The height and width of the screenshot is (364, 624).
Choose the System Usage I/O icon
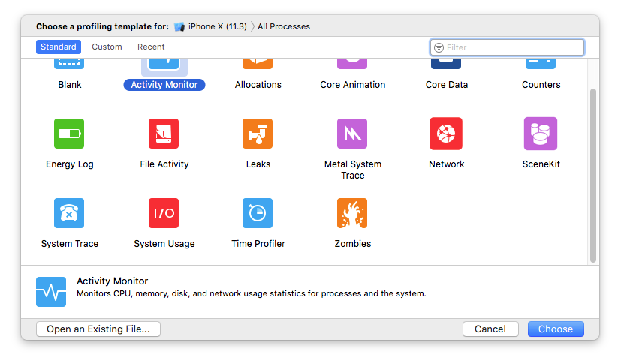(x=164, y=213)
